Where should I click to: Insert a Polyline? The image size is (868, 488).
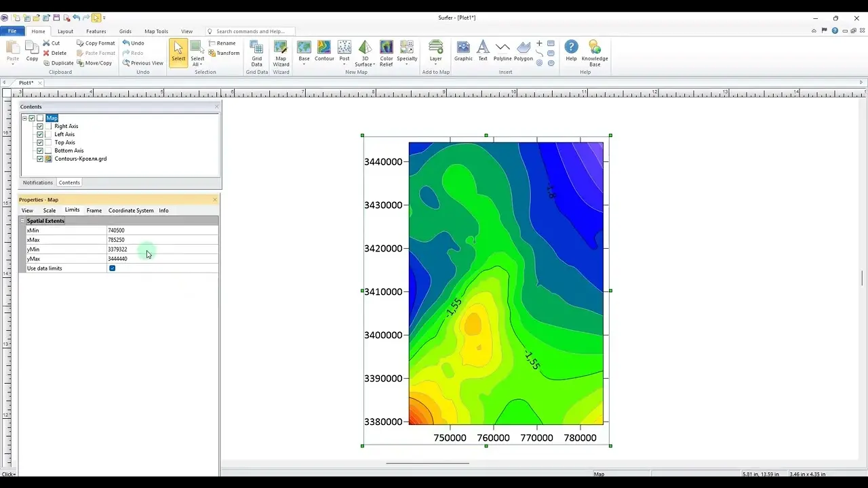(x=502, y=52)
